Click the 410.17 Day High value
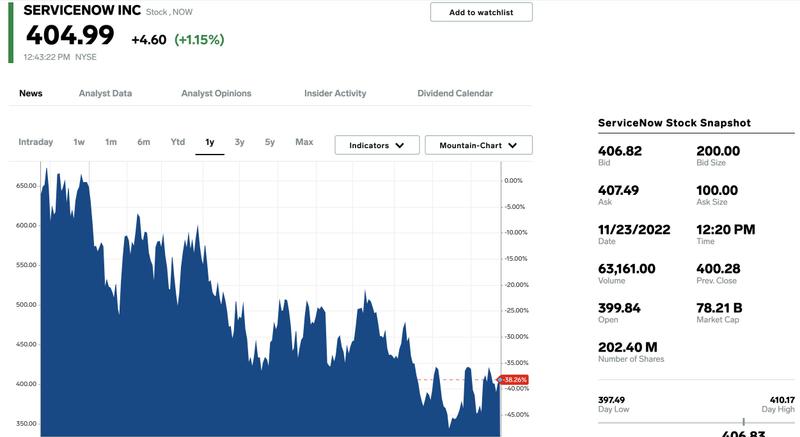Viewport: 800px width, 437px height. tap(782, 400)
